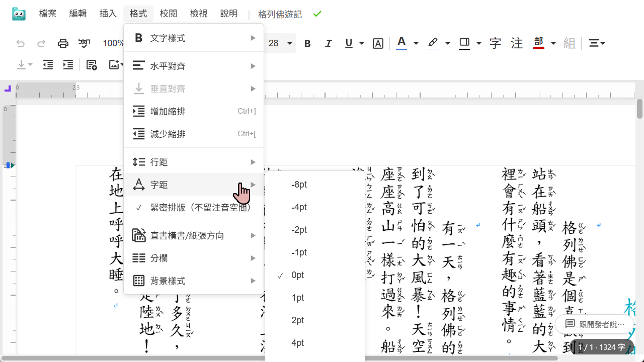Select 4pt letter spacing
The height and width of the screenshot is (362, 644).
point(315,343)
